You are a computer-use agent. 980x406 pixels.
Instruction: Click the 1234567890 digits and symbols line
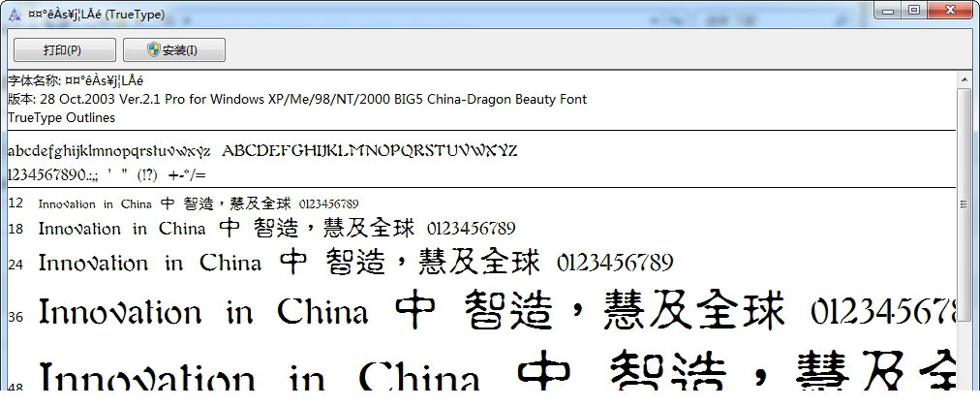pos(107,174)
